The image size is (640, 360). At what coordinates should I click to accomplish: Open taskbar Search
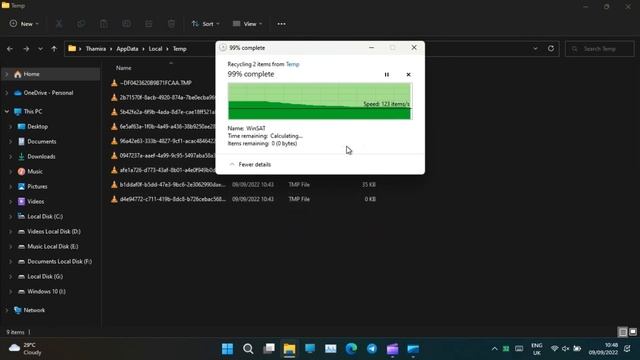tap(248, 349)
